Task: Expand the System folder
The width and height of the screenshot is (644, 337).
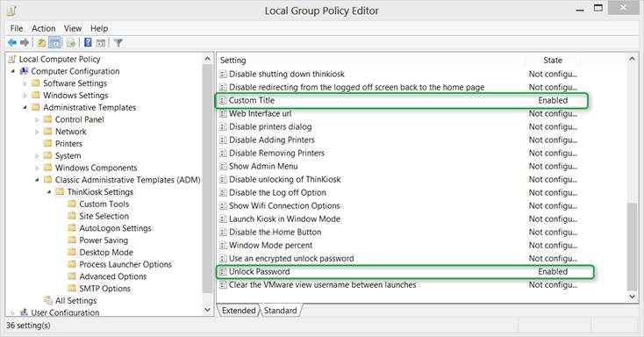Action: click(37, 155)
